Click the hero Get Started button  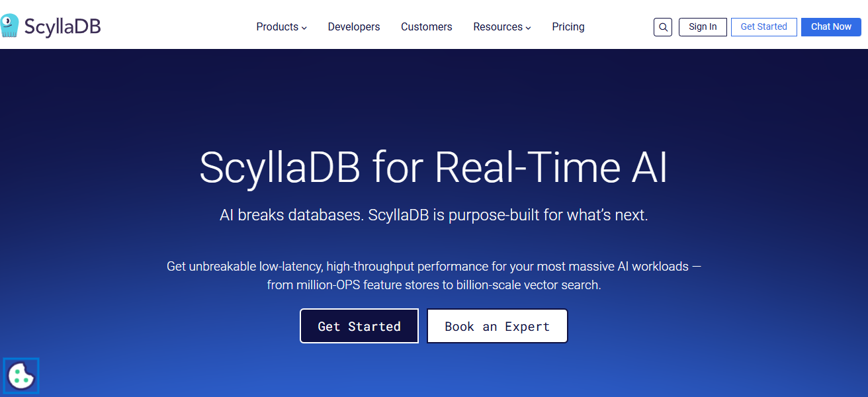[x=359, y=326]
